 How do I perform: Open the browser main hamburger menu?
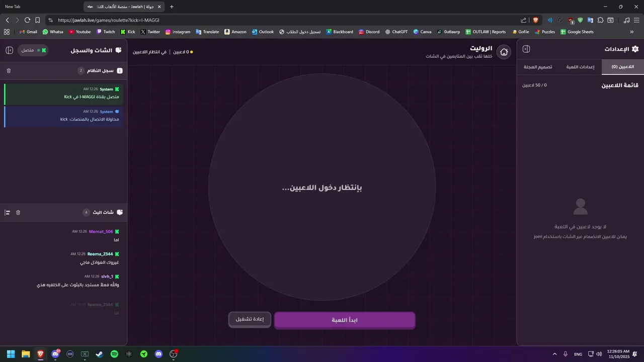point(636,20)
